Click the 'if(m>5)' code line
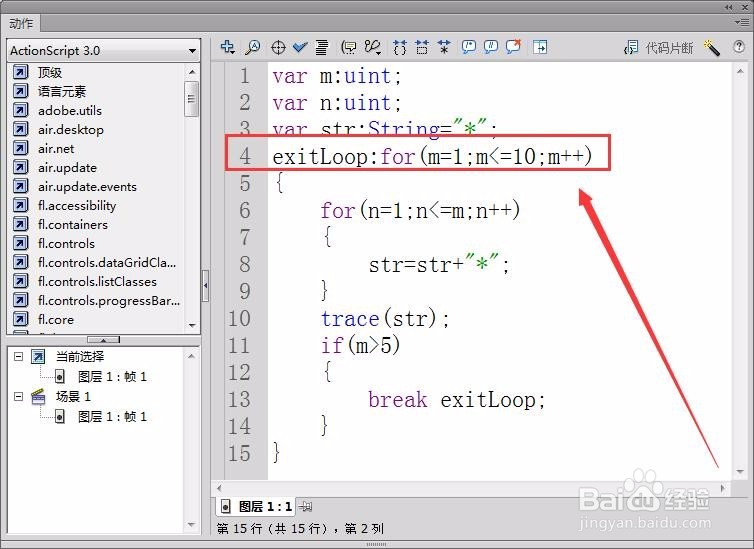The height and width of the screenshot is (549, 754). (x=360, y=346)
